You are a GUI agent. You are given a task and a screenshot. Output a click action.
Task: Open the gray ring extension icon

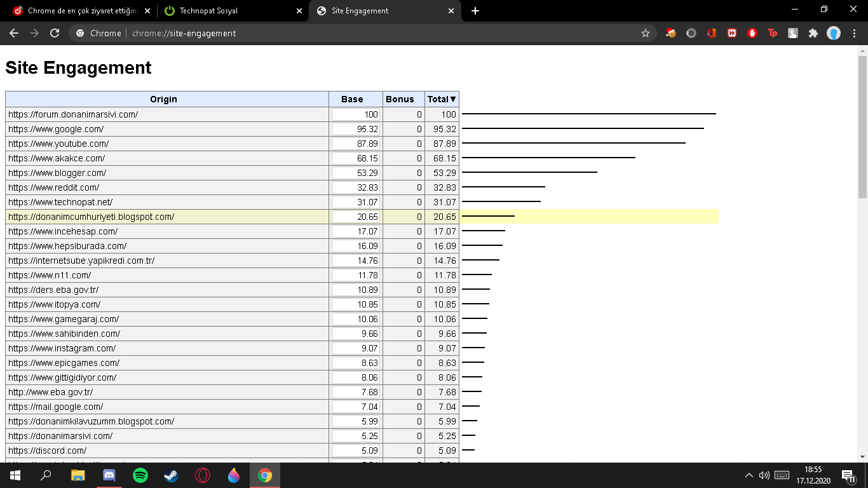point(691,33)
